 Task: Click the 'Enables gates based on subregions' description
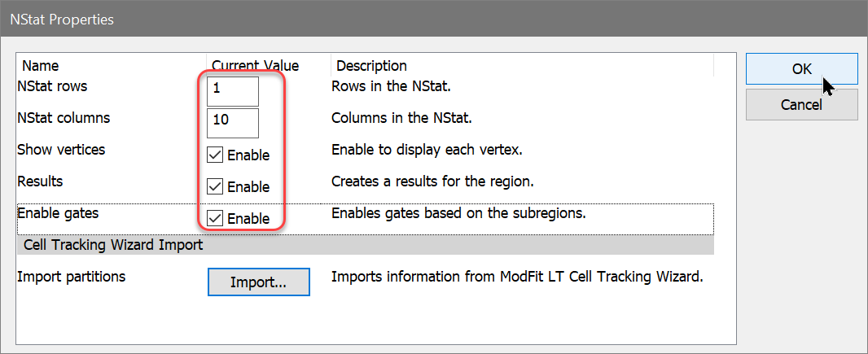click(459, 214)
